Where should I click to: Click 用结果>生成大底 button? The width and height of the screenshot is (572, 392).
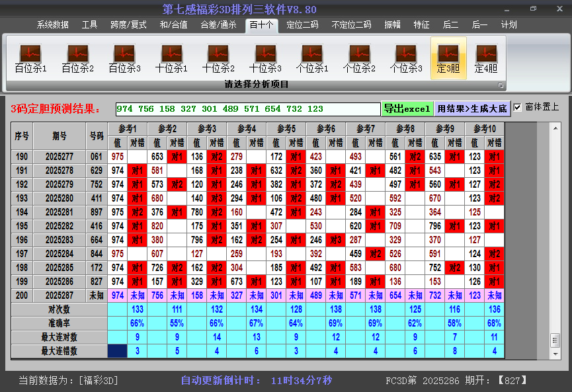472,108
